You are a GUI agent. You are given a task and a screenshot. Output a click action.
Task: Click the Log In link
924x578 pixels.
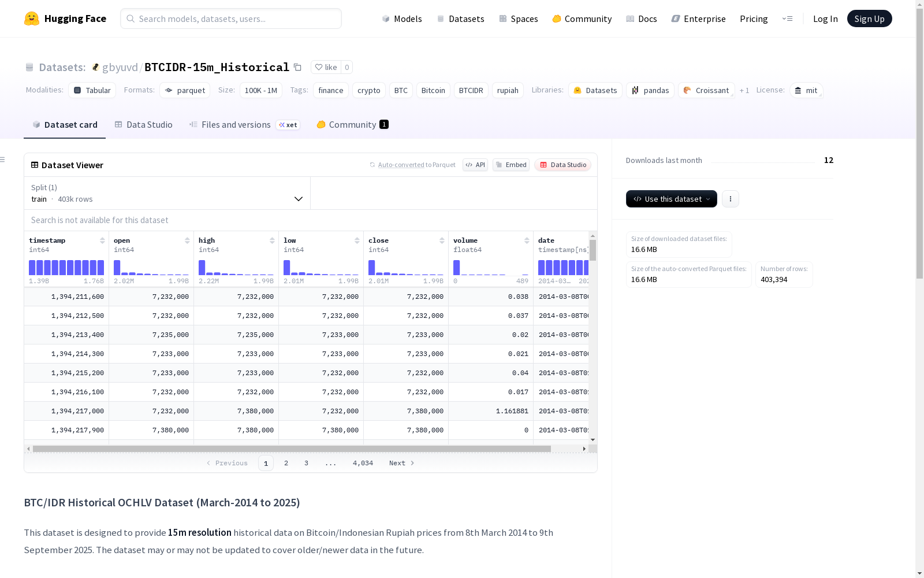(x=825, y=18)
